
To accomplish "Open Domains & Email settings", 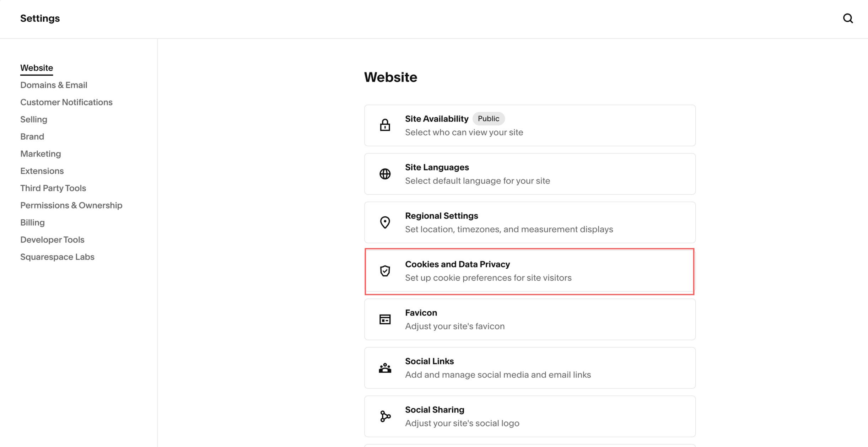I will click(54, 85).
